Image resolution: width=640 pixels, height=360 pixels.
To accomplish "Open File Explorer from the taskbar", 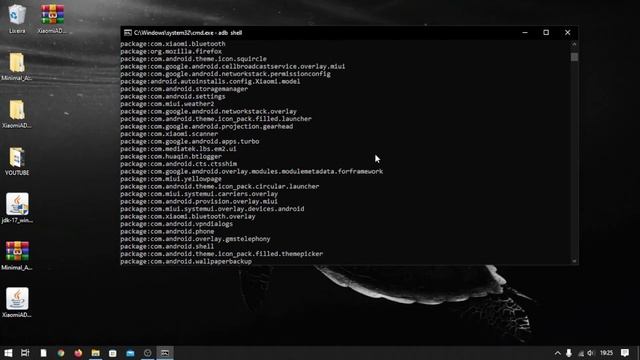I will (96, 353).
